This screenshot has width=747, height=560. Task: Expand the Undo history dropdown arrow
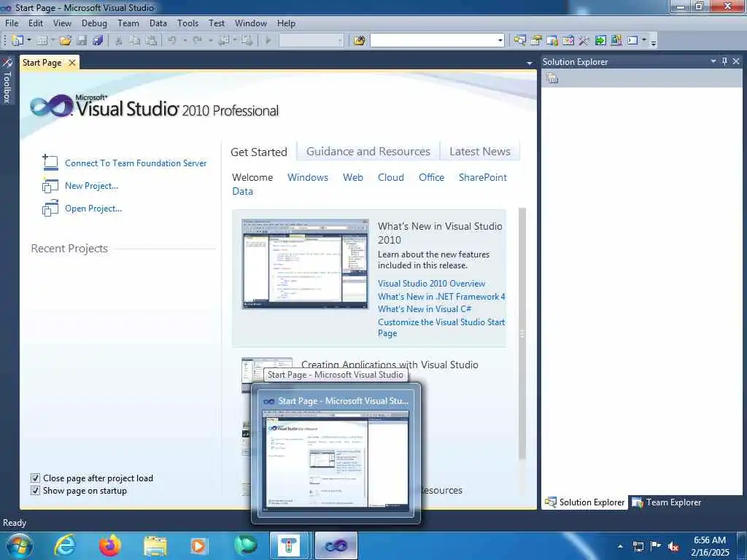tap(185, 41)
